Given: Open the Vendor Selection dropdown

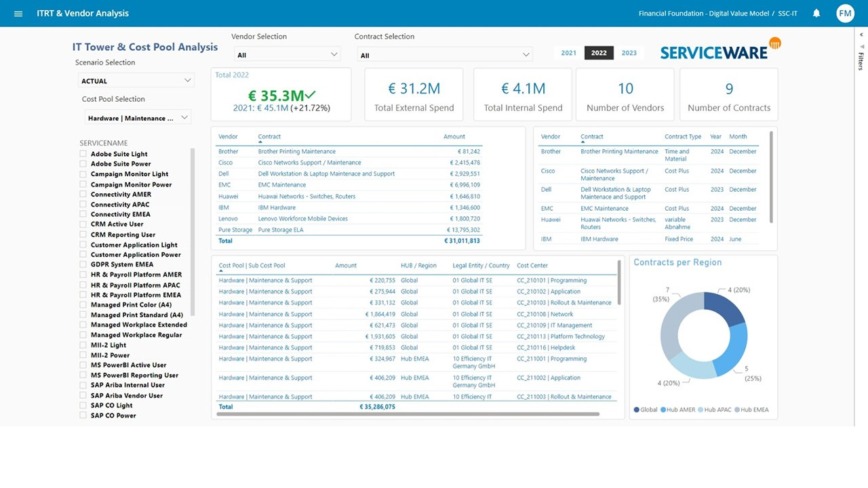Looking at the screenshot, I should pos(287,55).
